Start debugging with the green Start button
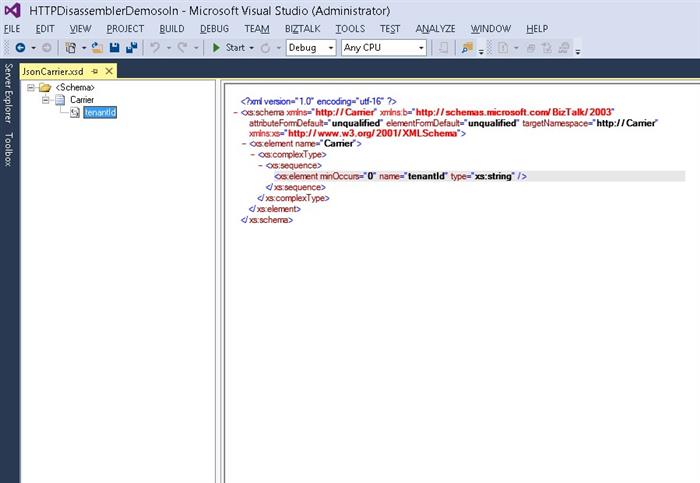 tap(229, 47)
